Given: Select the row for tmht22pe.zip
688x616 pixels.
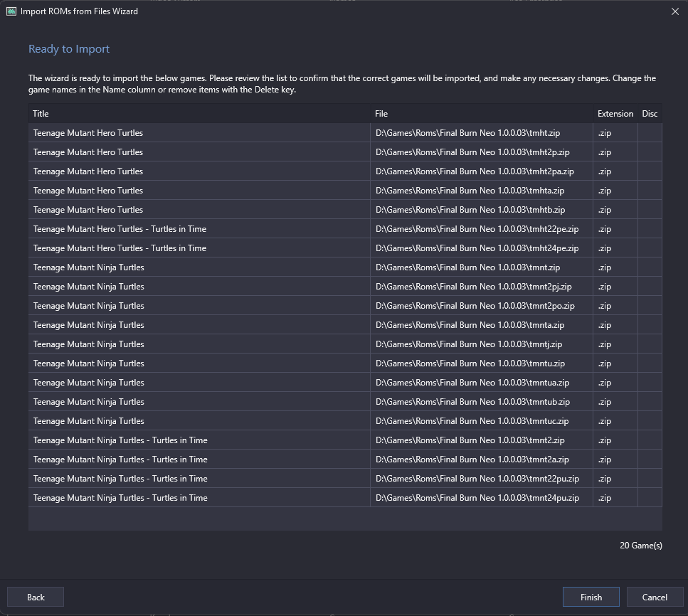Looking at the screenshot, I should 345,228.
